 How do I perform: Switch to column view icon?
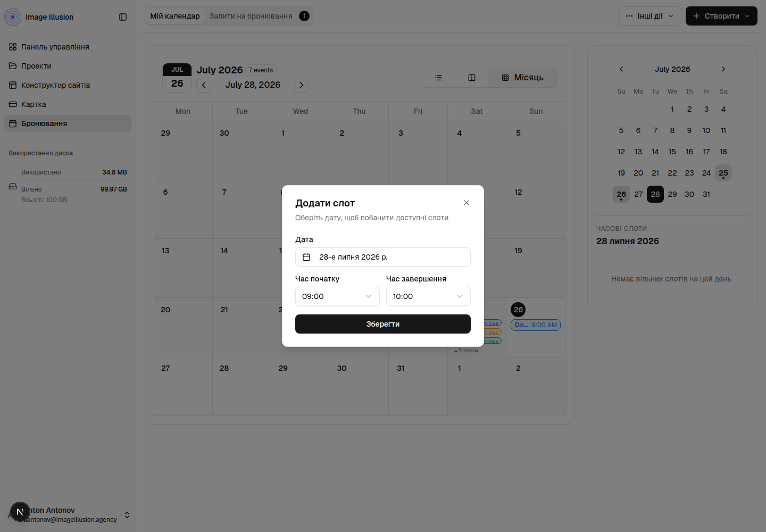472,78
